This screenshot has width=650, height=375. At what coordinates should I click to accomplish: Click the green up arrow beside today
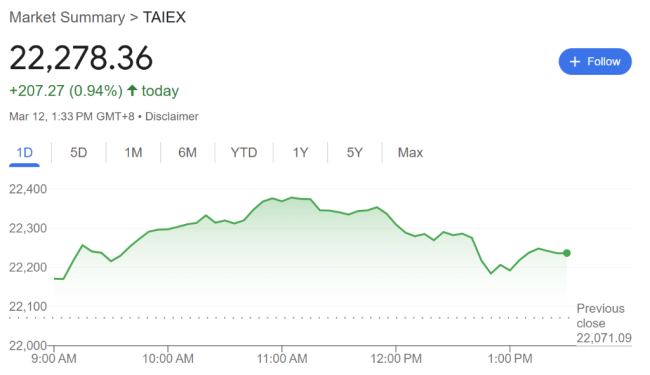pyautogui.click(x=132, y=90)
